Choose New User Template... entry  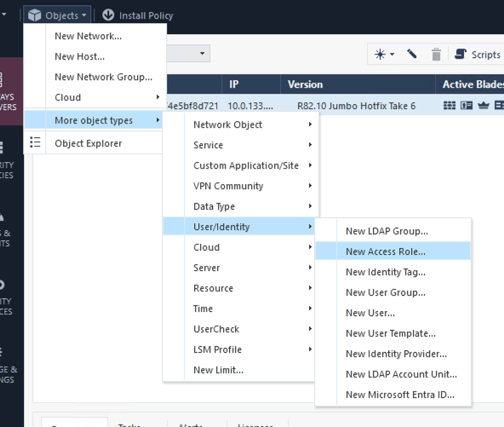tap(392, 333)
